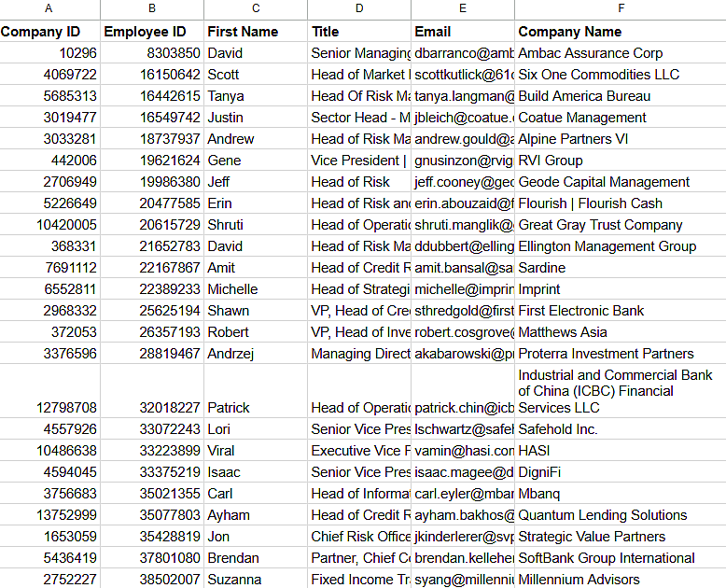
Task: Select the first name cell "Shruti"
Action: [x=256, y=225]
